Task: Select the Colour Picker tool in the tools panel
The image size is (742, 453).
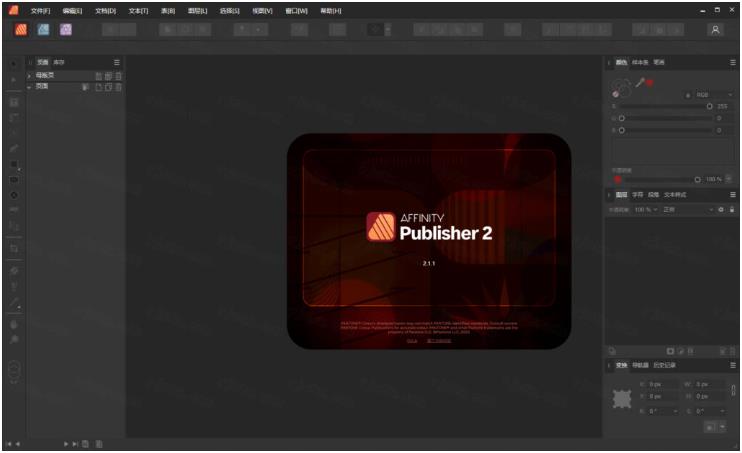Action: [14, 302]
